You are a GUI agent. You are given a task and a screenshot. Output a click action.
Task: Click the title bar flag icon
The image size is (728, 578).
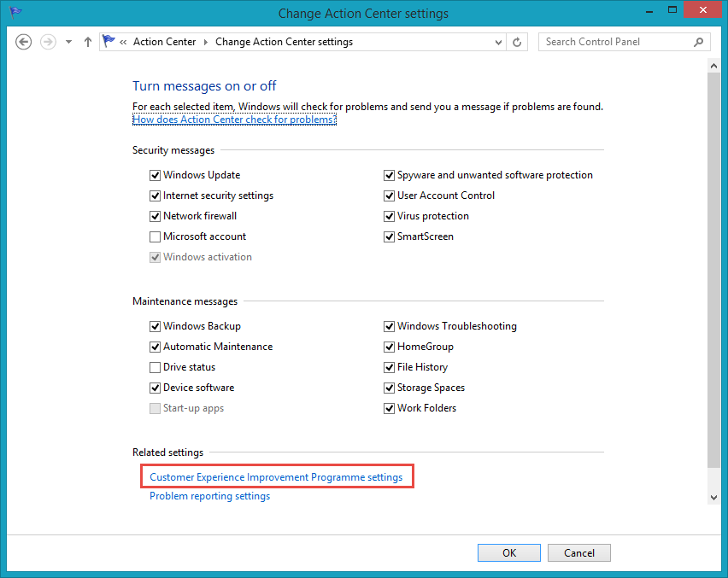pyautogui.click(x=15, y=12)
